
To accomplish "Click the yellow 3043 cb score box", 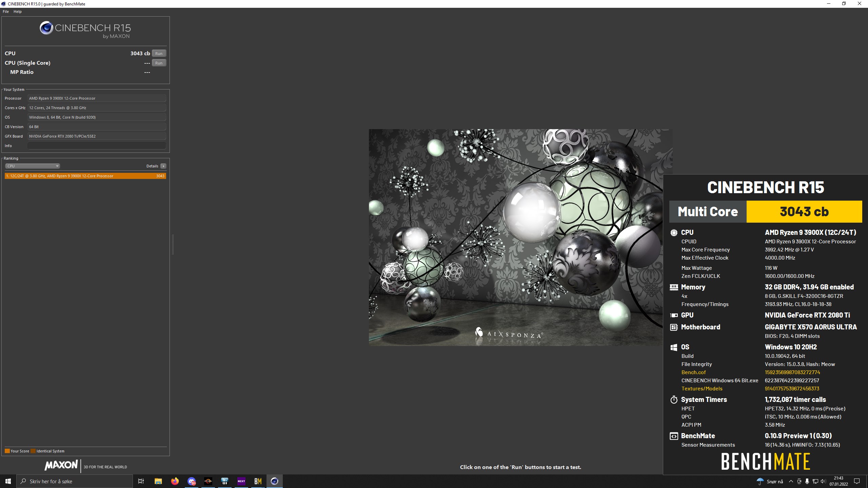I will tap(804, 211).
